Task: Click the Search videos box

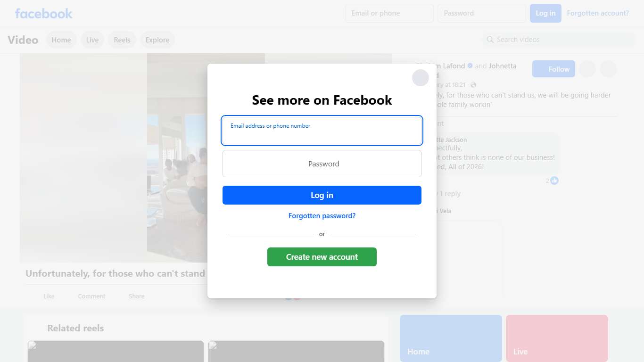Action: click(559, 40)
